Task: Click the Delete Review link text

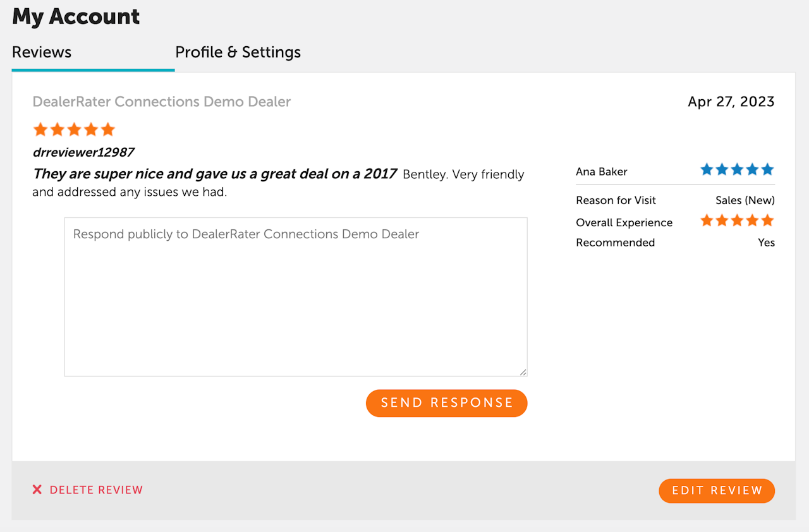Action: [96, 490]
